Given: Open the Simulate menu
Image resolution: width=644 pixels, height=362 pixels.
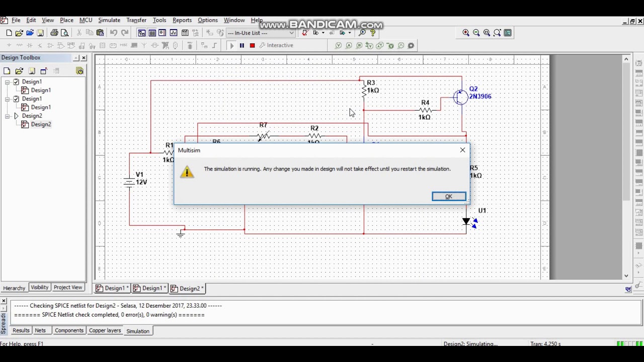Looking at the screenshot, I should click(x=109, y=20).
